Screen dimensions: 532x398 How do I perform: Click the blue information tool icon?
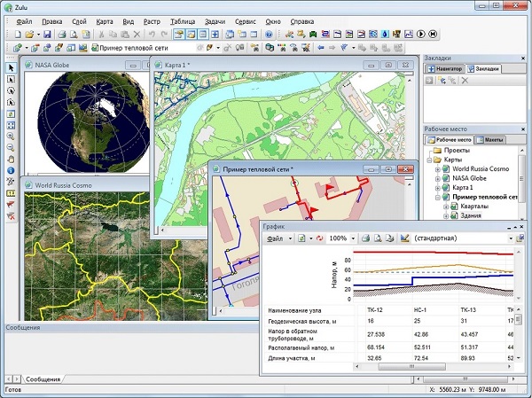[10, 170]
